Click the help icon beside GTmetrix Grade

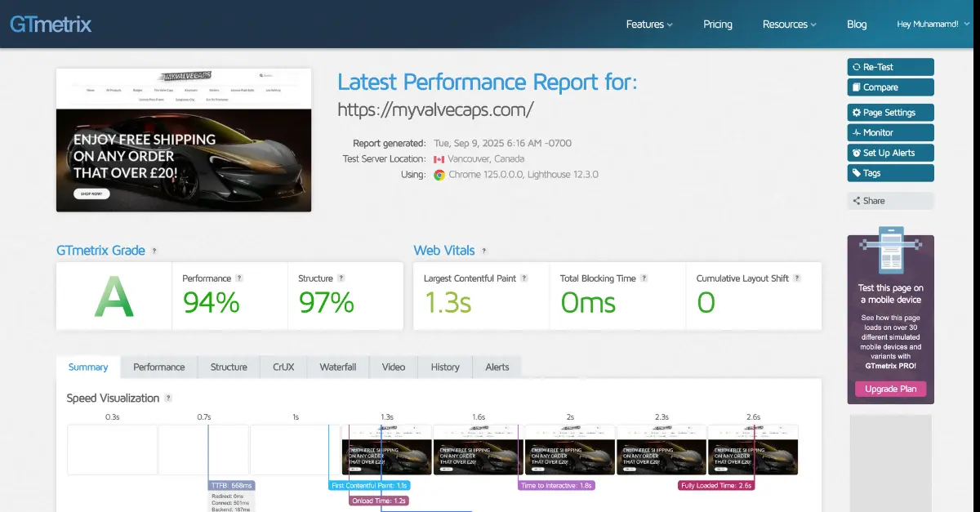pyautogui.click(x=154, y=252)
